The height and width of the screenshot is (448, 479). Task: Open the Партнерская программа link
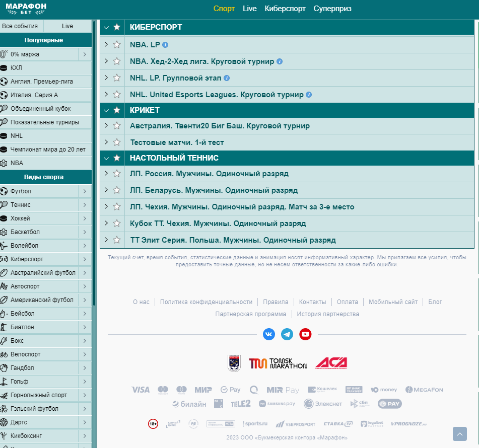pos(251,314)
